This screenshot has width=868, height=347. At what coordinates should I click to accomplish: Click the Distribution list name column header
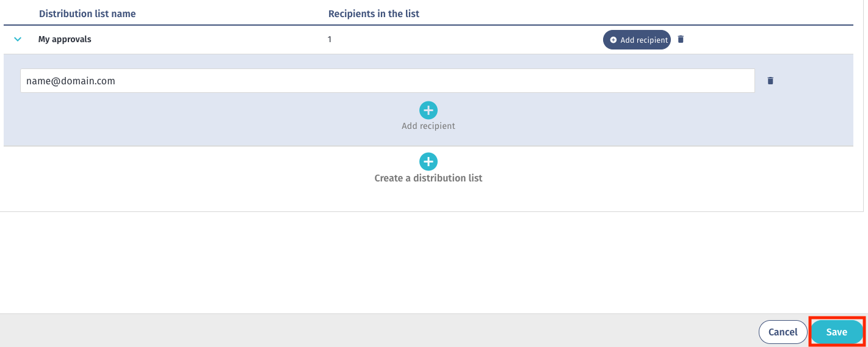[x=87, y=13]
